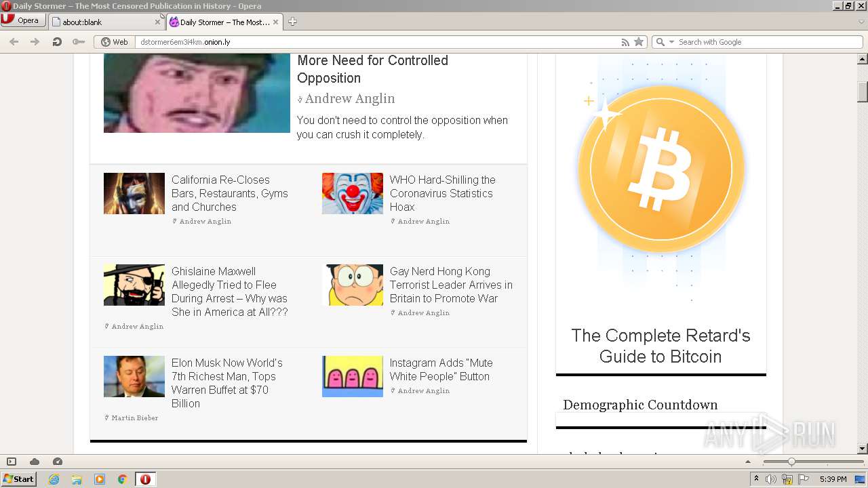
Task: Click the network tray icon
Action: click(787, 479)
